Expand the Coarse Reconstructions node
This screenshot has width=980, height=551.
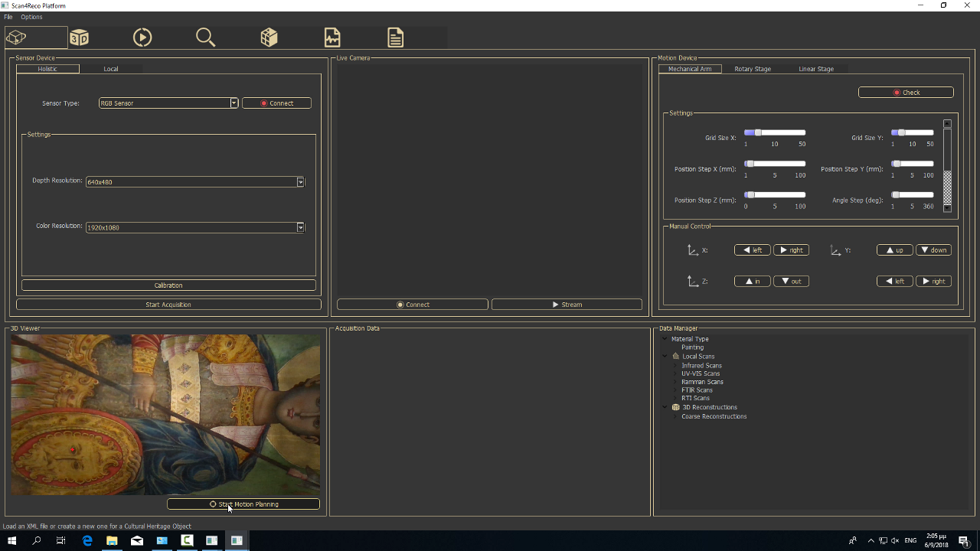click(x=675, y=417)
